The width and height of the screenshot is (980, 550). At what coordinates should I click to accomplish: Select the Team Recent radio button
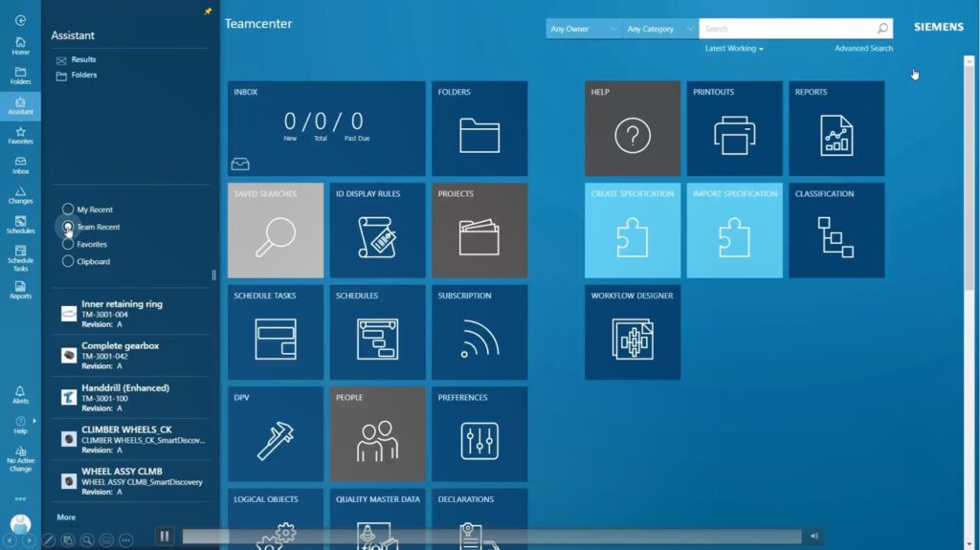coord(68,227)
